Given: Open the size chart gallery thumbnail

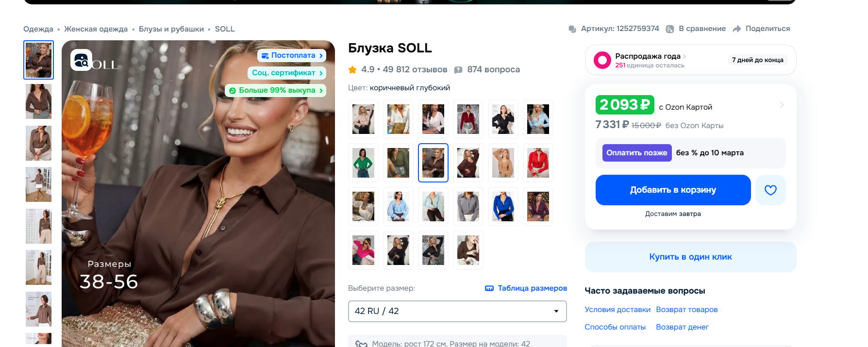Looking at the screenshot, I should coord(38,226).
